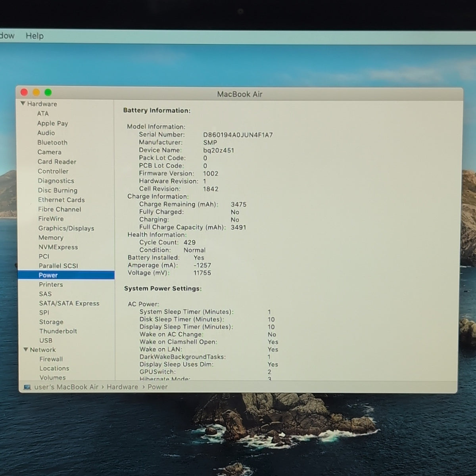Click the yellow minimize window button

tap(36, 92)
